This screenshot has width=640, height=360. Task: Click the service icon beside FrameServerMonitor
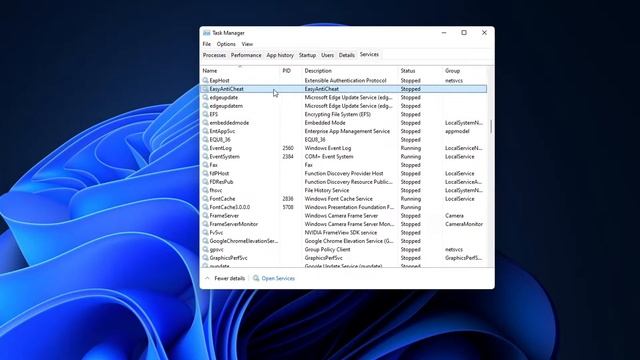point(205,224)
